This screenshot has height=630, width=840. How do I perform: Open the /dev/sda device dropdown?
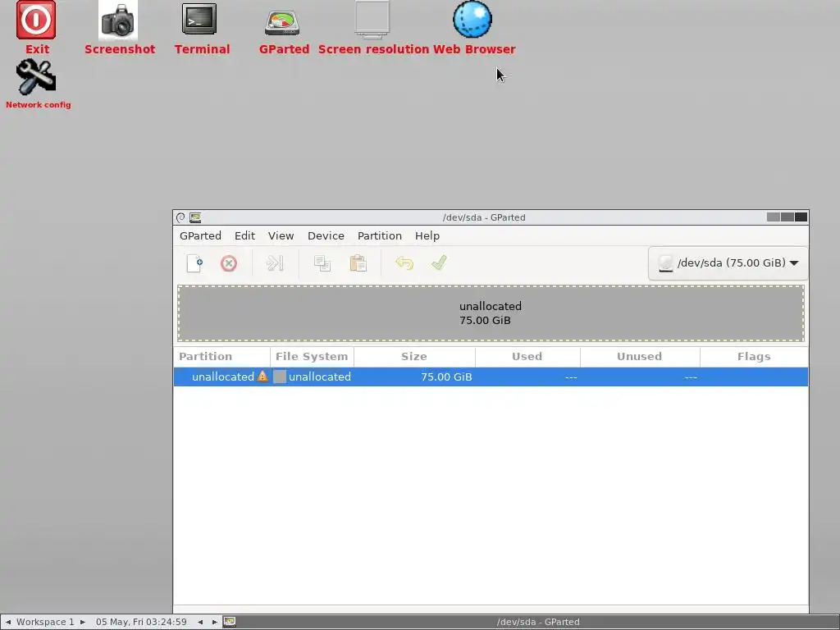tap(728, 263)
